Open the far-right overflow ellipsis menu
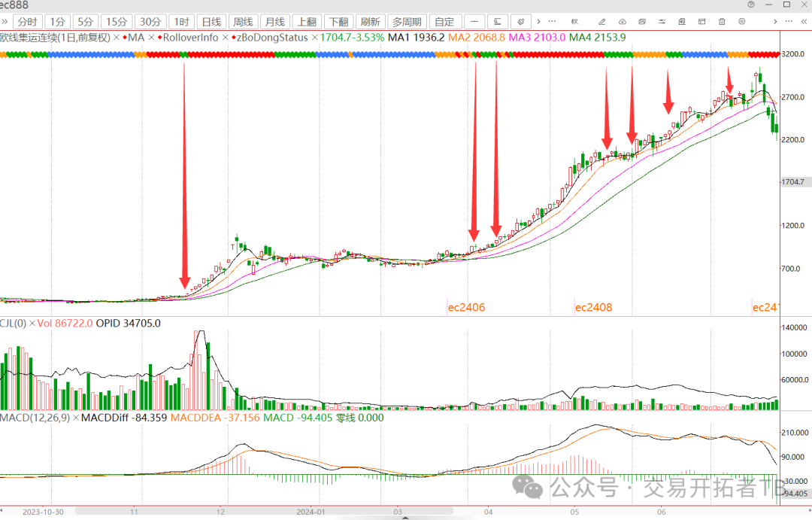Viewport: 812px width, 520px height. point(789,22)
